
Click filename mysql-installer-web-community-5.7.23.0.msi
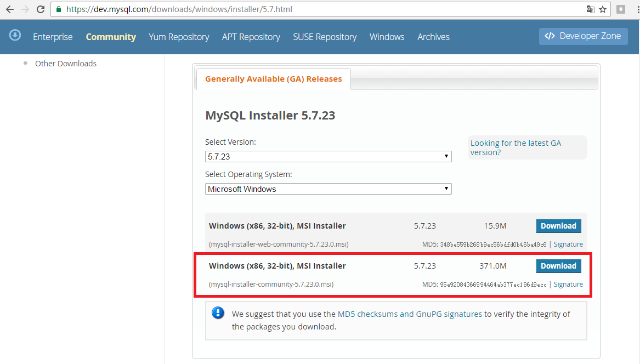click(279, 244)
